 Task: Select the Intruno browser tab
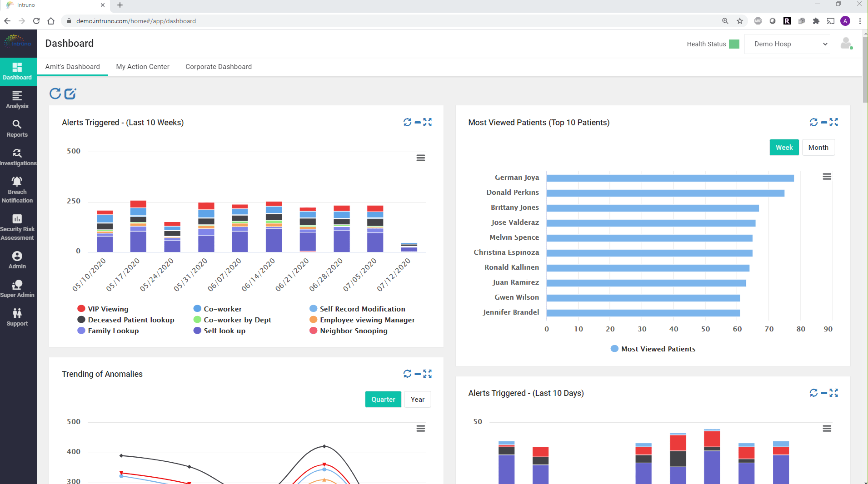pos(55,5)
